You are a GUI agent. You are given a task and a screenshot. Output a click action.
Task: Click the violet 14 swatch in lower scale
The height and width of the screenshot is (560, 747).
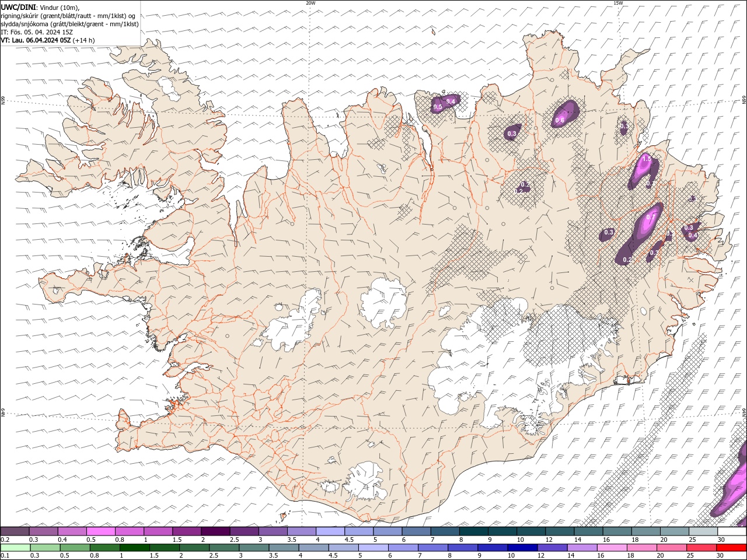coord(582,547)
